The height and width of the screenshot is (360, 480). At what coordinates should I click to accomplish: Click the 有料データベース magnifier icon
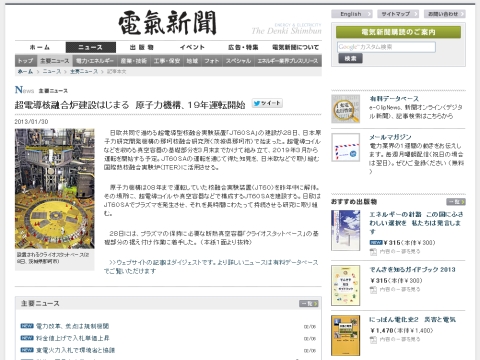346,109
